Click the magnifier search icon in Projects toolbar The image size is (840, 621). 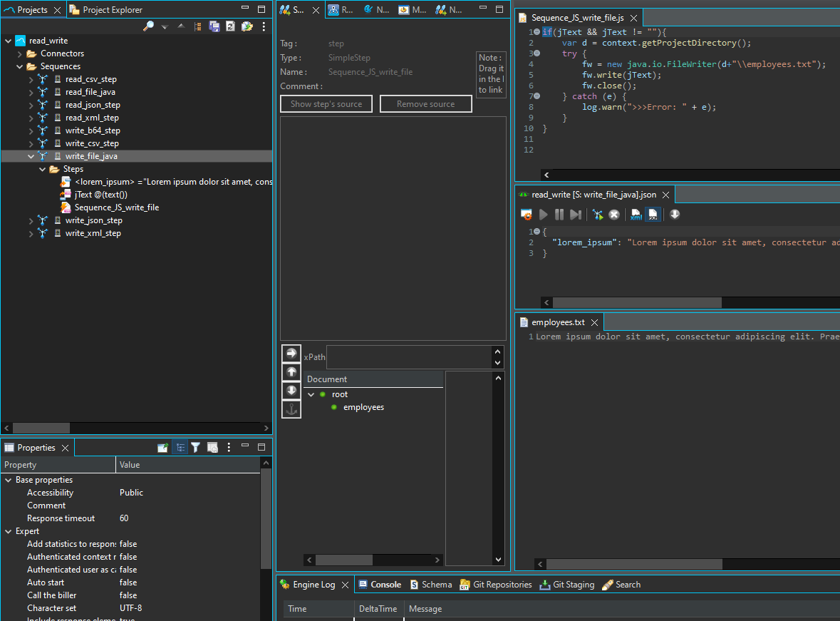coord(148,26)
